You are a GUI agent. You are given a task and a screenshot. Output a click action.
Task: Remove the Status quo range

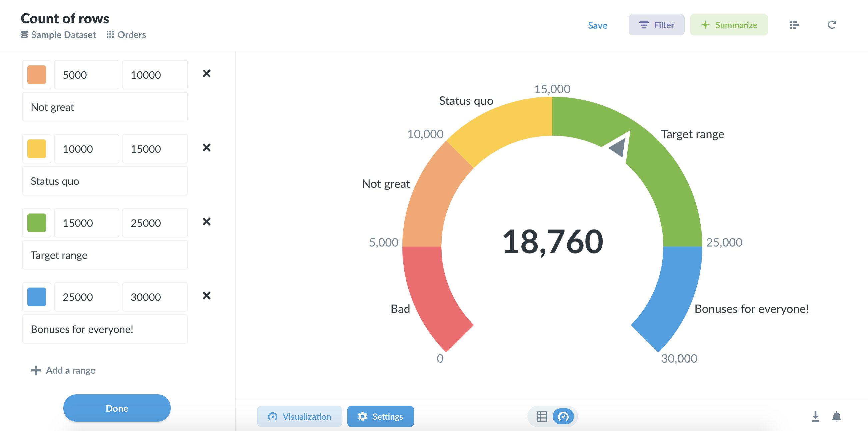[x=207, y=148]
